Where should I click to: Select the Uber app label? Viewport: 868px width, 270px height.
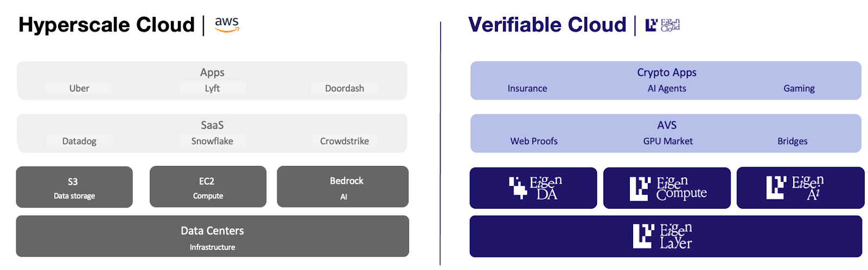pos(79,88)
